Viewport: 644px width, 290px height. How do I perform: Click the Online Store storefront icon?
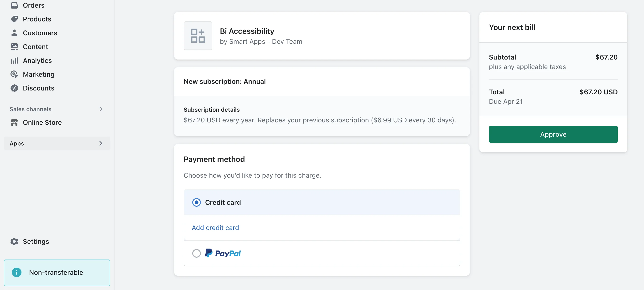click(15, 122)
